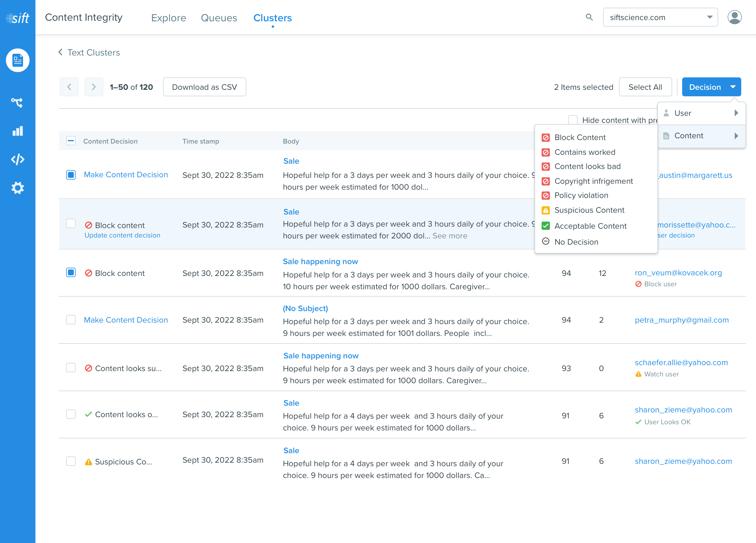This screenshot has width=756, height=543.
Task: Click the red Block Content icon in menu
Action: tap(545, 137)
